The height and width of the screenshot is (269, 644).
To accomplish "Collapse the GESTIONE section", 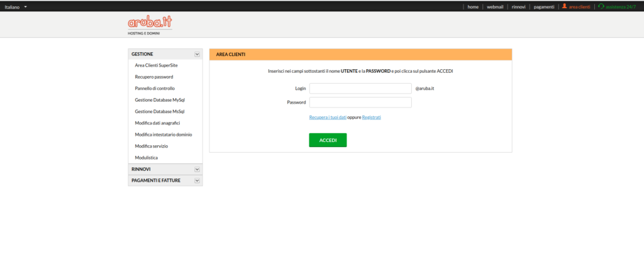I will pos(197,55).
